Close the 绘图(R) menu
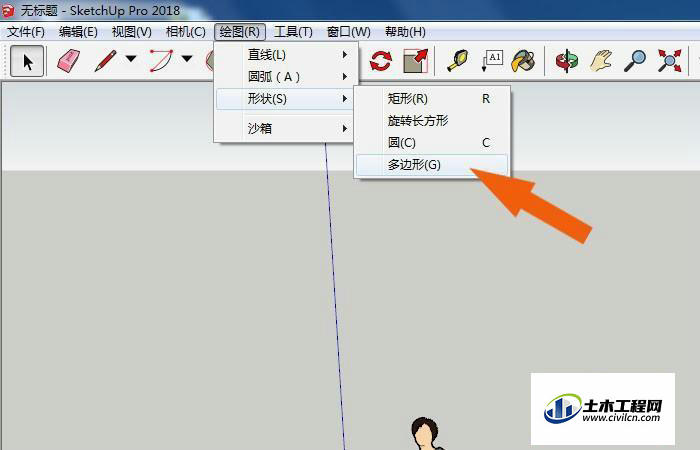This screenshot has width=700, height=450. (x=240, y=32)
